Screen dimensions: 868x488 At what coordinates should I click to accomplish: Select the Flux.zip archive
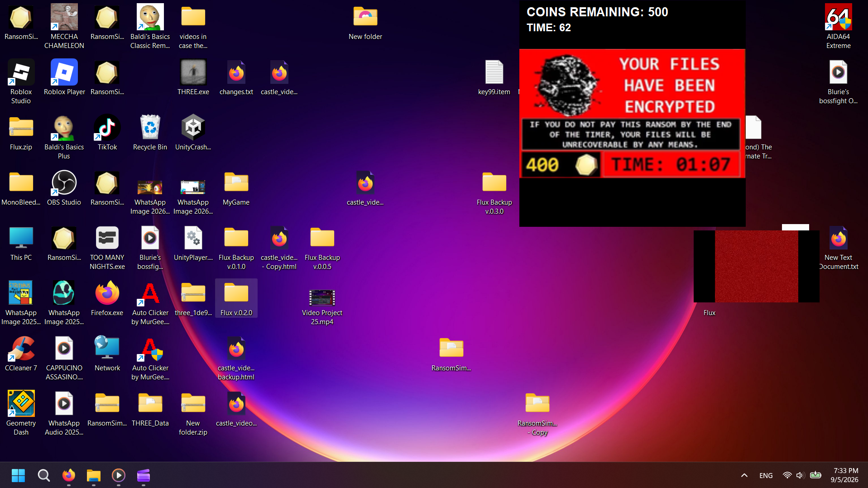click(x=21, y=133)
